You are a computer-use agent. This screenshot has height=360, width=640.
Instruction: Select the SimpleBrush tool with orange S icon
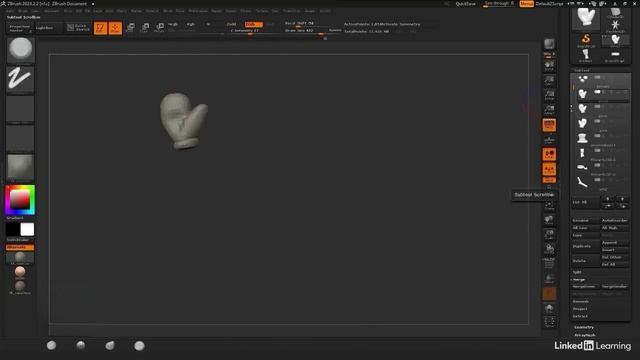pos(586,40)
